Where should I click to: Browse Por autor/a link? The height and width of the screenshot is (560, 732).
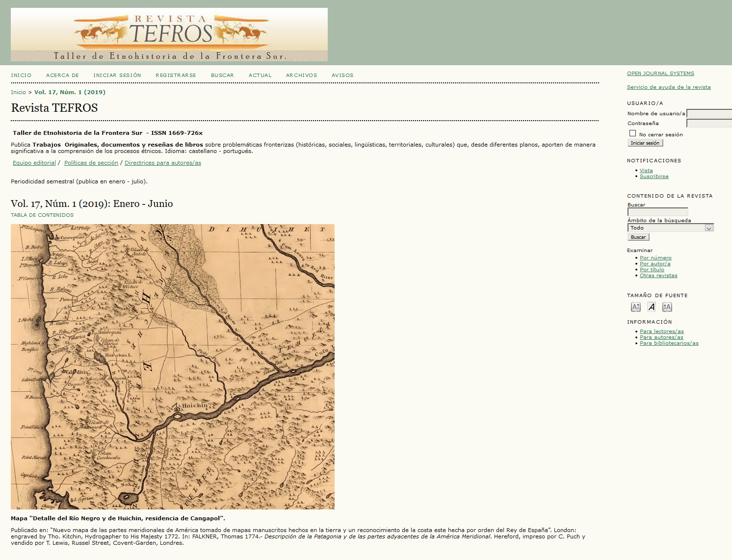tap(655, 264)
